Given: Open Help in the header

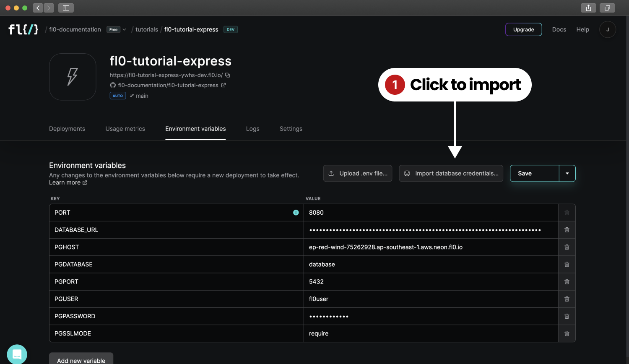Looking at the screenshot, I should pos(582,29).
